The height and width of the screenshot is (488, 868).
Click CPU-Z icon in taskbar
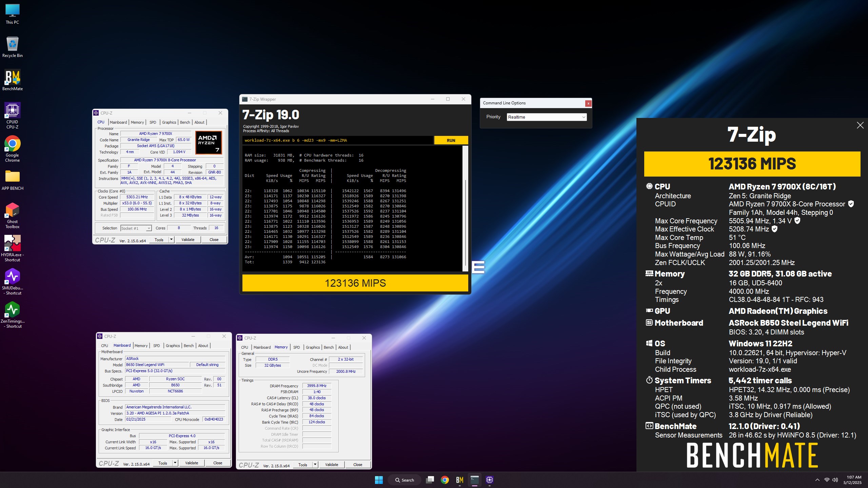pos(490,480)
